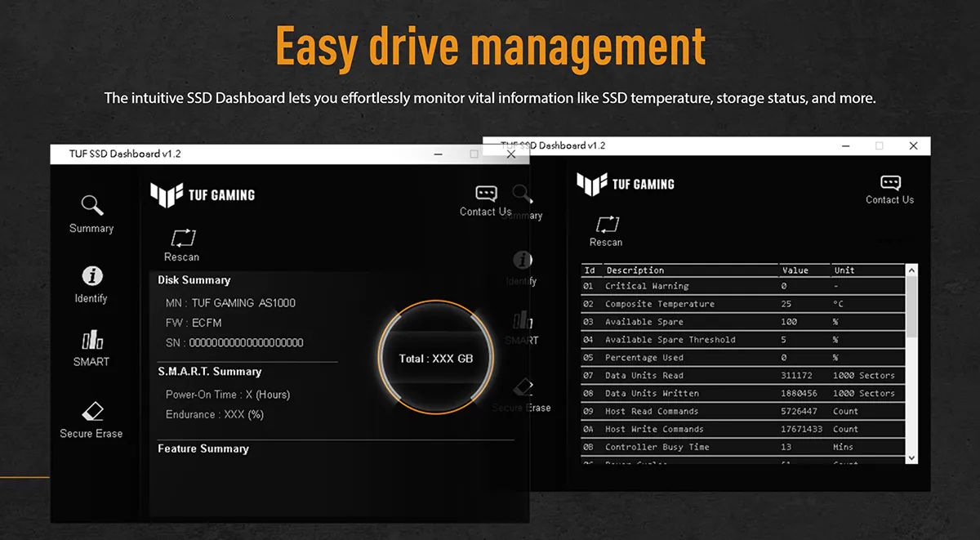Close the front TUF SSD Dashboard window
The width and height of the screenshot is (980, 540).
click(x=511, y=154)
